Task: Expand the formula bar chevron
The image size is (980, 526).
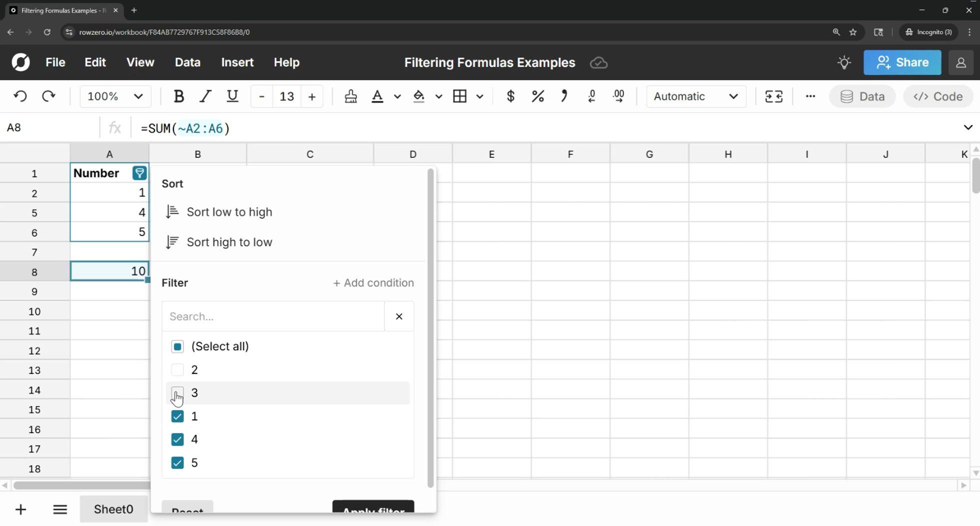Action: [x=968, y=127]
